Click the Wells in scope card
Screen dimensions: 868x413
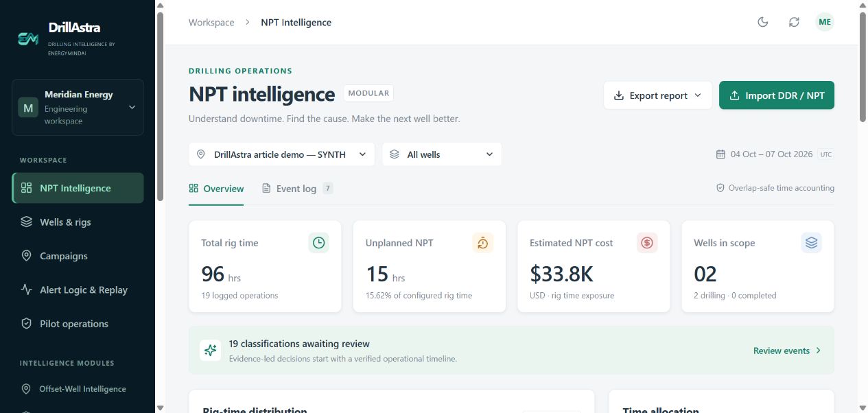pos(758,266)
